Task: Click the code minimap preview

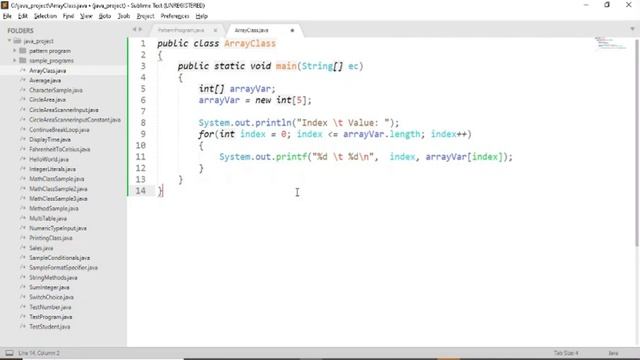Action: click(x=611, y=42)
